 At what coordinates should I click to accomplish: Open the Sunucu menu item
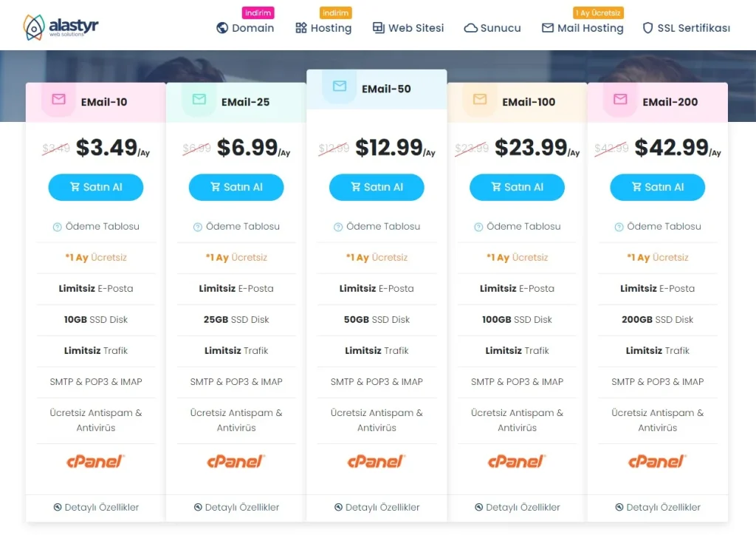tap(492, 28)
